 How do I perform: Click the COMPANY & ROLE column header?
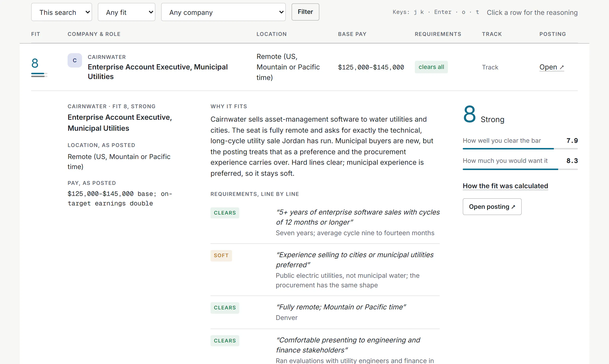(94, 34)
